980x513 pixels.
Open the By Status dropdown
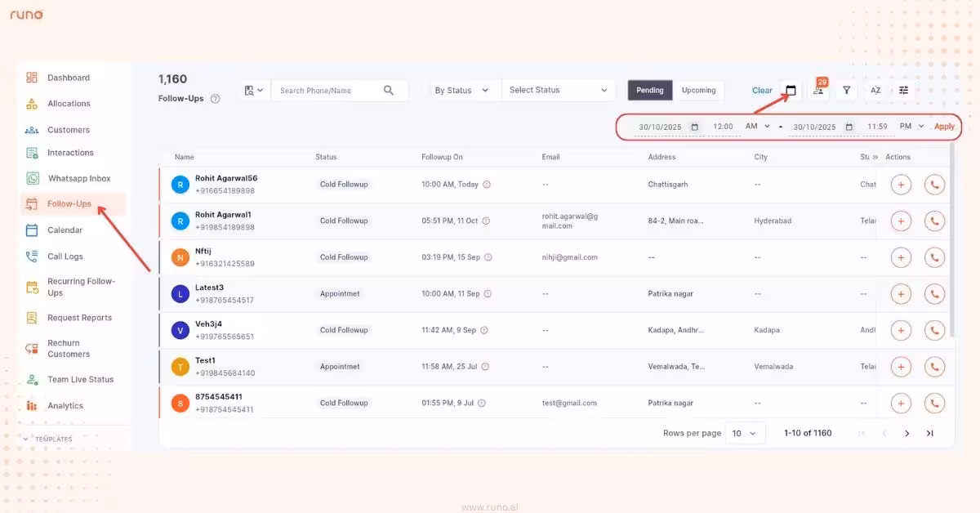click(x=463, y=90)
